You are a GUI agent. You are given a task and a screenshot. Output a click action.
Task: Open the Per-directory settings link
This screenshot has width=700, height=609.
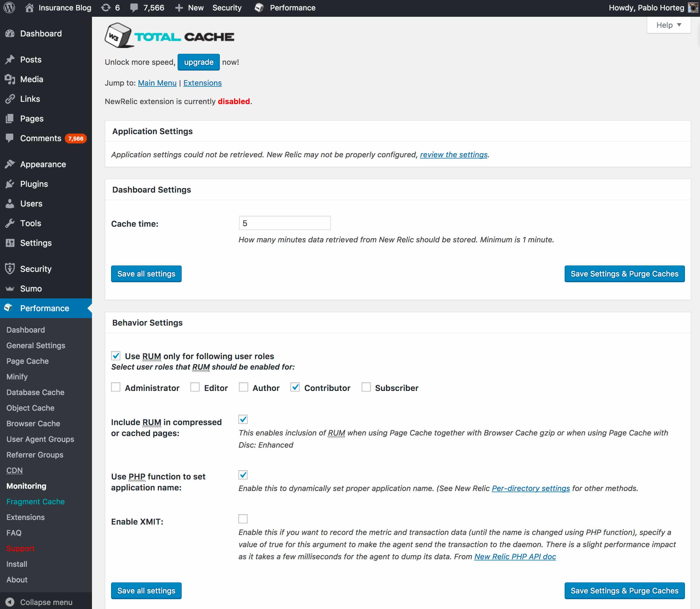point(531,488)
